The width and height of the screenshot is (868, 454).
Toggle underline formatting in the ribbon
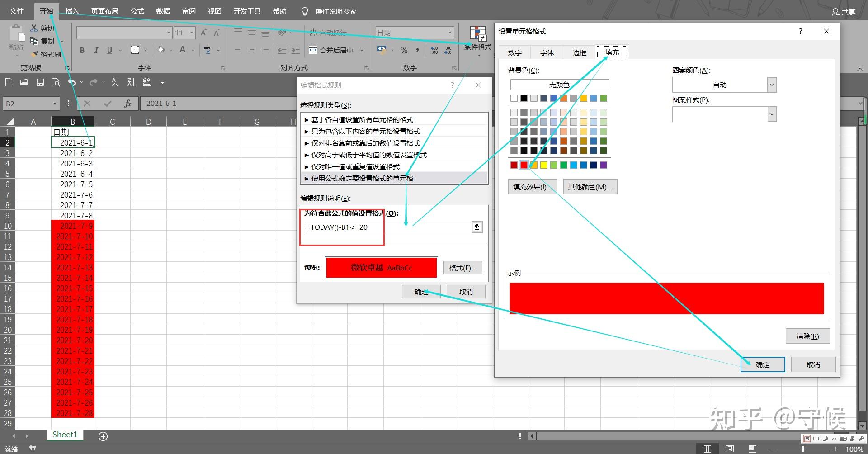tap(109, 50)
